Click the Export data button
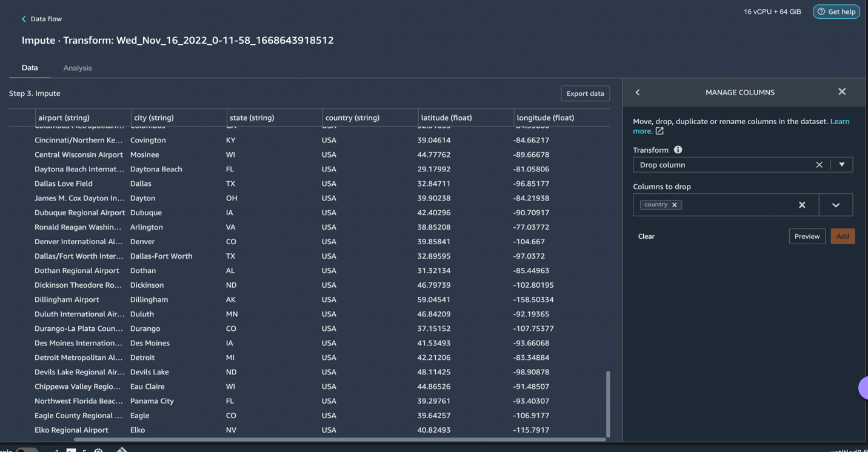The width and height of the screenshot is (868, 452). click(x=585, y=93)
